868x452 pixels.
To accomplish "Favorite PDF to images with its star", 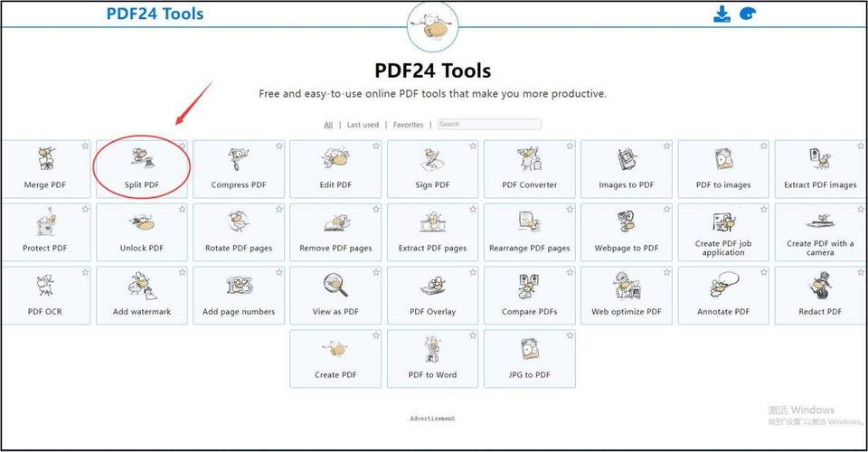I will (x=764, y=146).
